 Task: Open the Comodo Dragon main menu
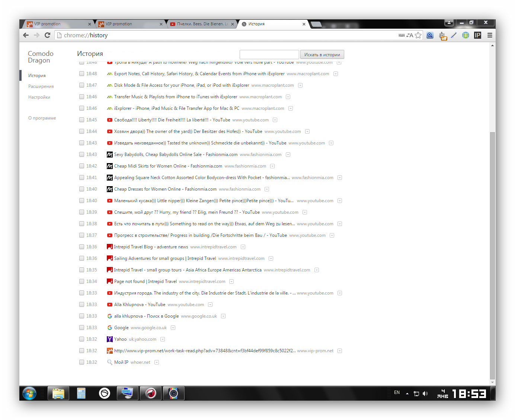(x=490, y=35)
